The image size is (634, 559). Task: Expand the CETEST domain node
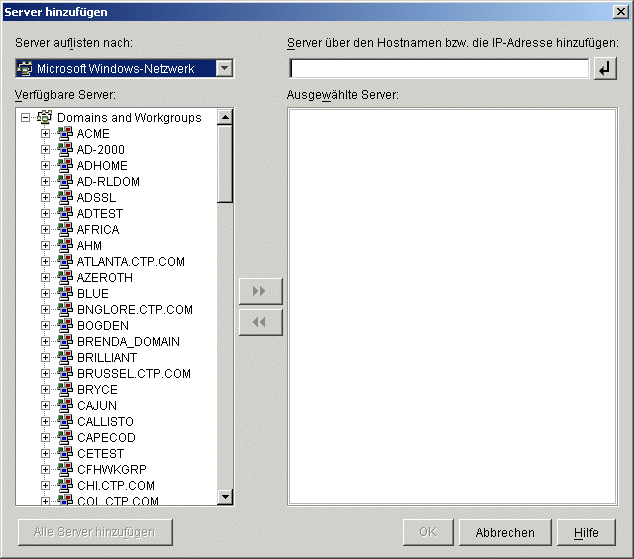(45, 454)
